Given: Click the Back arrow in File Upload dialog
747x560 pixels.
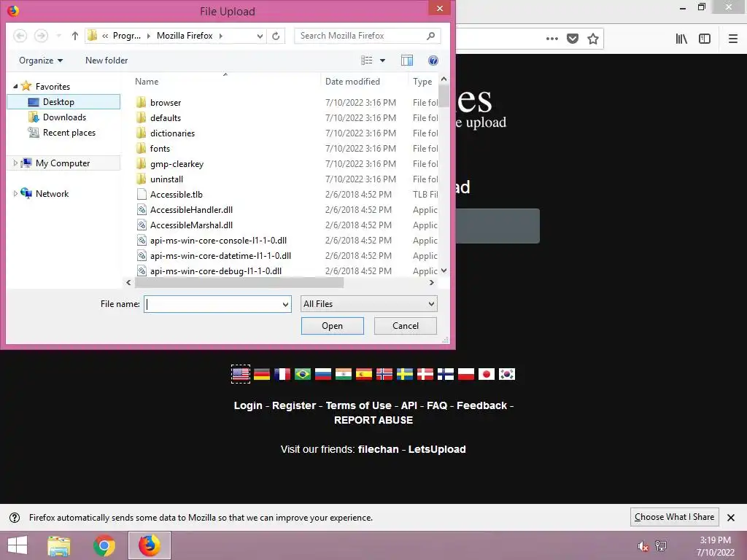Looking at the screenshot, I should click(20, 36).
